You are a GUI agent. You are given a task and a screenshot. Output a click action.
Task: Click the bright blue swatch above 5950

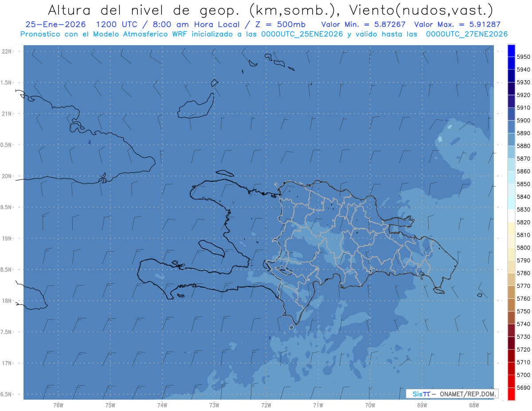(x=511, y=51)
